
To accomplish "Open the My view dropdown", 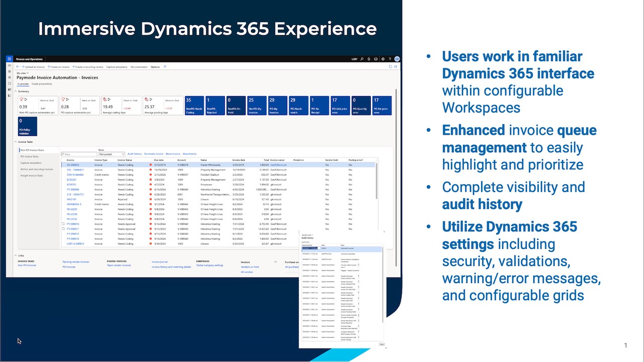I will [23, 73].
